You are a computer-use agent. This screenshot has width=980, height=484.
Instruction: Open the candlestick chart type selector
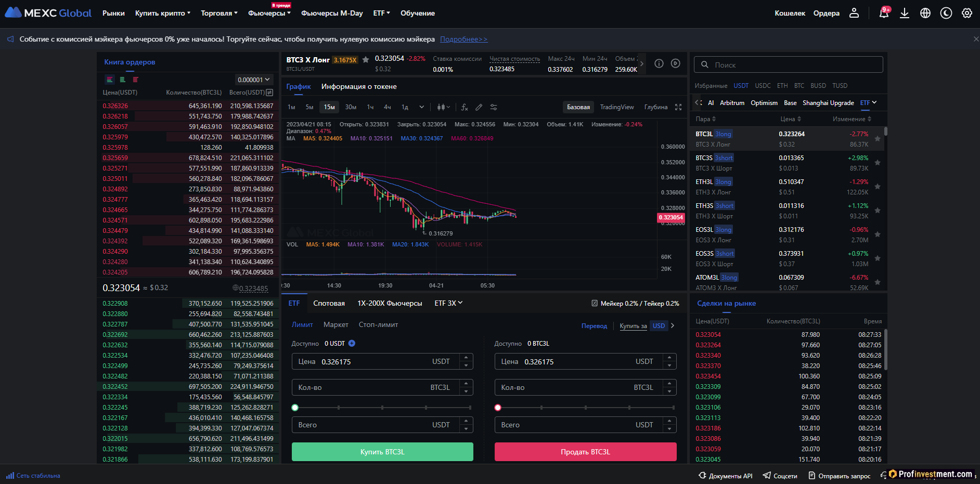[x=443, y=107]
